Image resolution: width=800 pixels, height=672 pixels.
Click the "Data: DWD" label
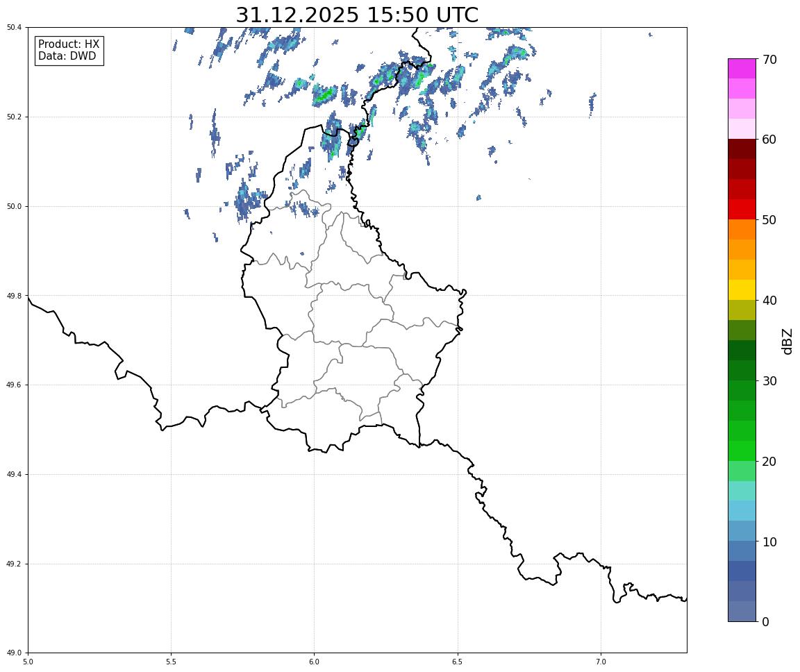point(67,56)
